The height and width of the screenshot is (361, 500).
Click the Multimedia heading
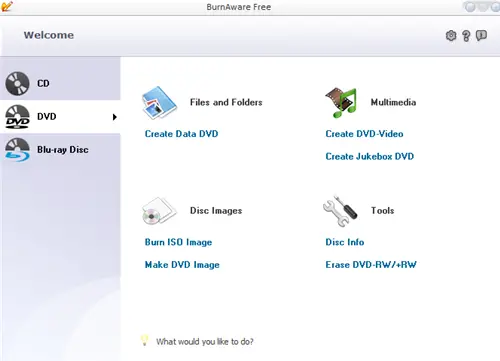[393, 102]
